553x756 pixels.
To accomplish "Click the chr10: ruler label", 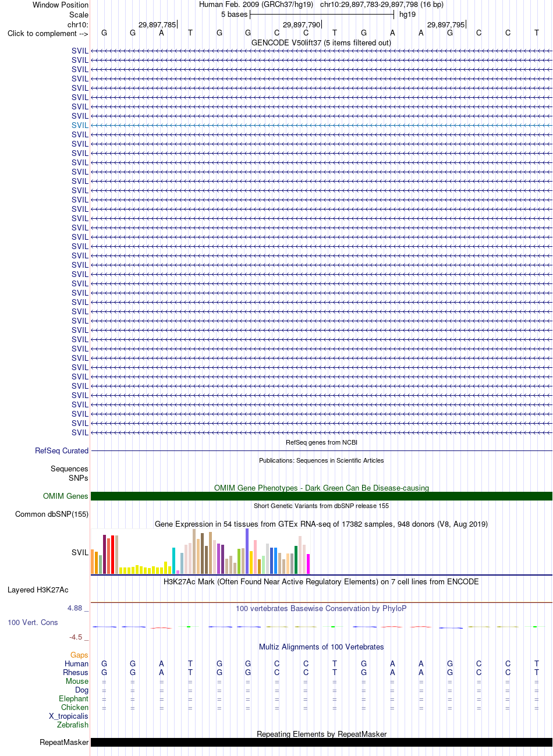I will 78,24.
